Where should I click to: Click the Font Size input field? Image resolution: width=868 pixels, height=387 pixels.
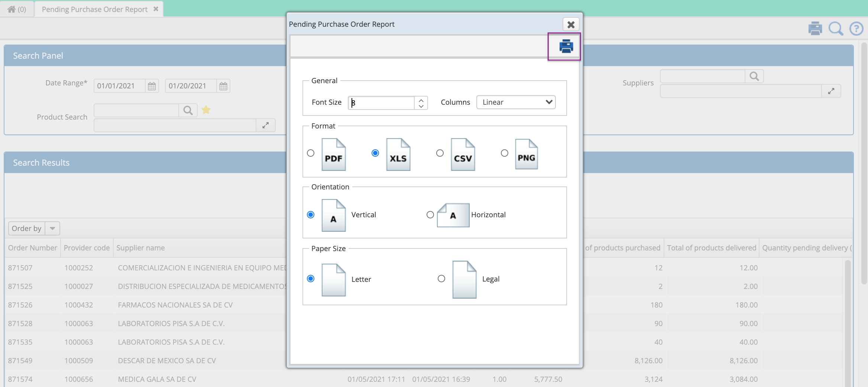(x=380, y=103)
